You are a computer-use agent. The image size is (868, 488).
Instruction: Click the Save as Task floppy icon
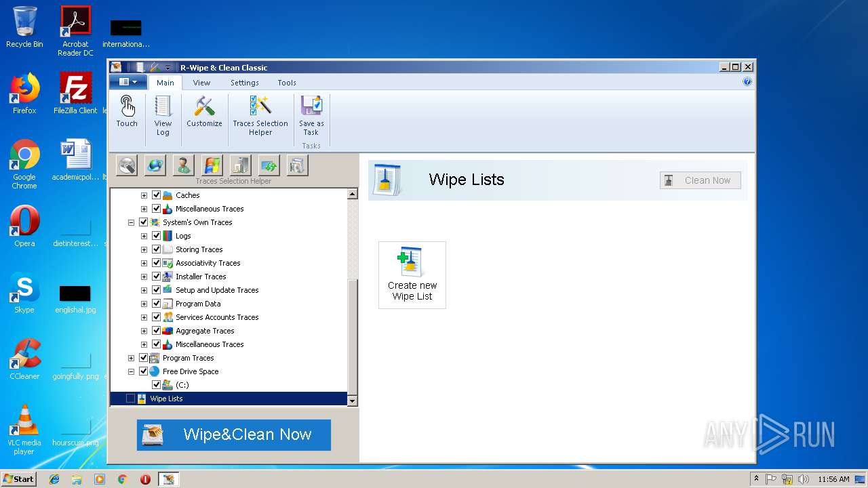pyautogui.click(x=311, y=106)
